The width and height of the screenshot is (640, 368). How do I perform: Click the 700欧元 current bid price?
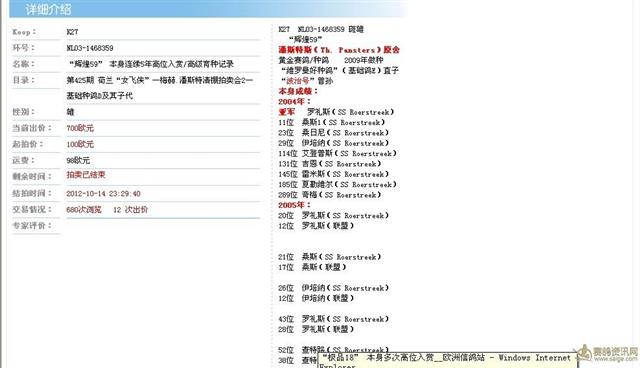pyautogui.click(x=80, y=128)
